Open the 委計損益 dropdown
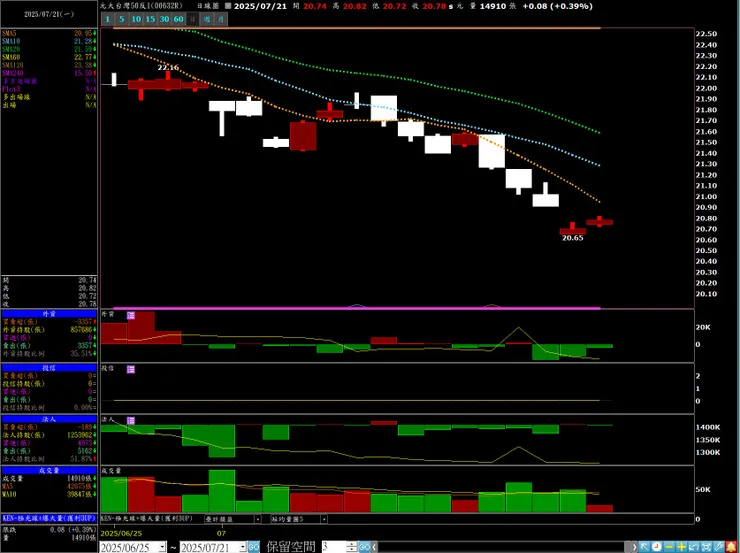 (x=258, y=519)
